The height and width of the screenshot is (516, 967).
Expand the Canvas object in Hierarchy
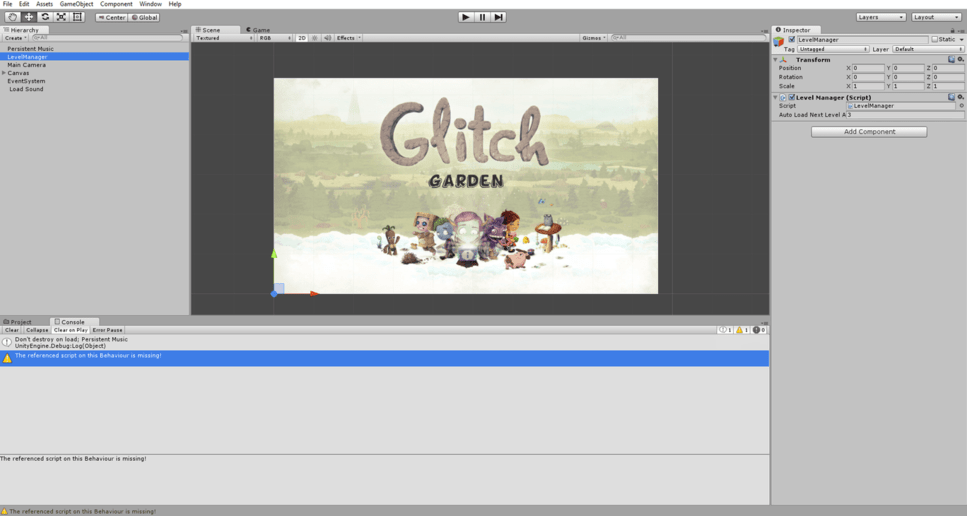point(4,73)
